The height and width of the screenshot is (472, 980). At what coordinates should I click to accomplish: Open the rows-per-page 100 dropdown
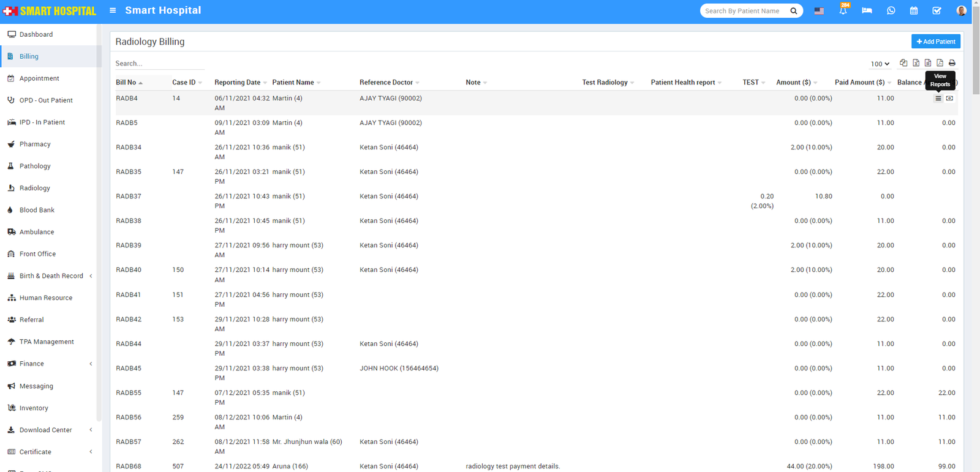[x=880, y=64]
